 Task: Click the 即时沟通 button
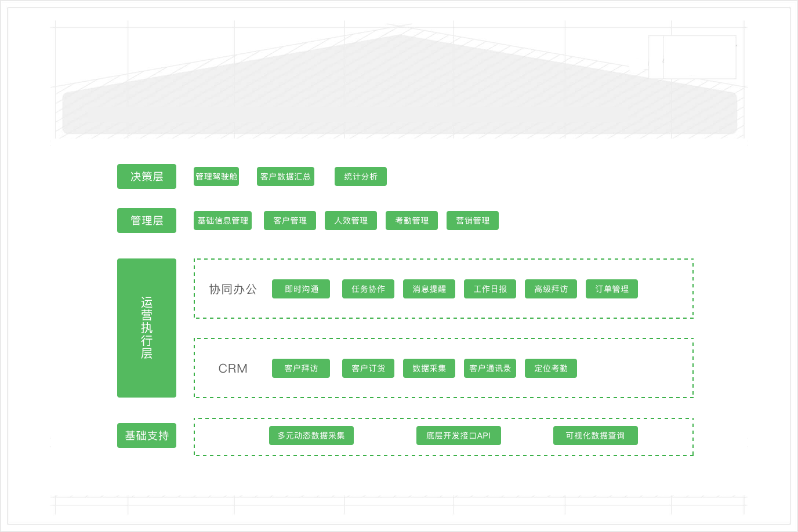pyautogui.click(x=300, y=289)
